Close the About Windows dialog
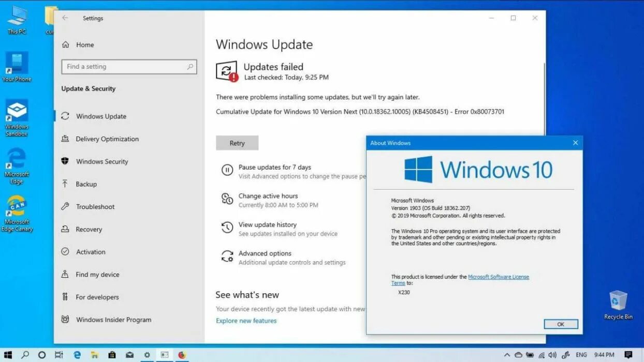Image resolution: width=644 pixels, height=362 pixels. (x=575, y=143)
